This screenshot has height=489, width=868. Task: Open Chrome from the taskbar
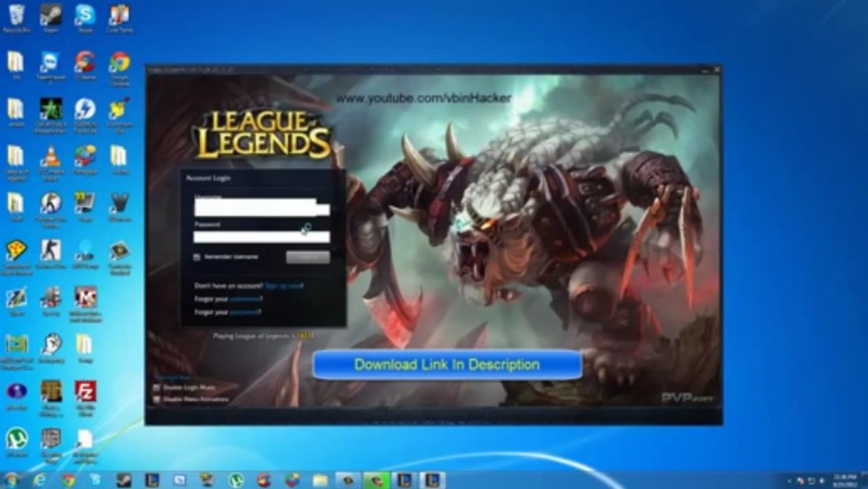pyautogui.click(x=68, y=480)
